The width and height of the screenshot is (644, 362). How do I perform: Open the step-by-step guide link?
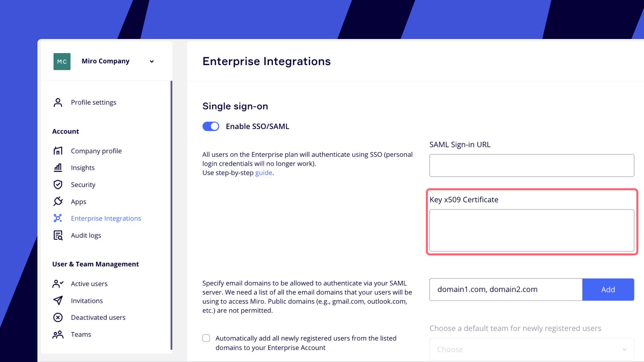tap(264, 173)
